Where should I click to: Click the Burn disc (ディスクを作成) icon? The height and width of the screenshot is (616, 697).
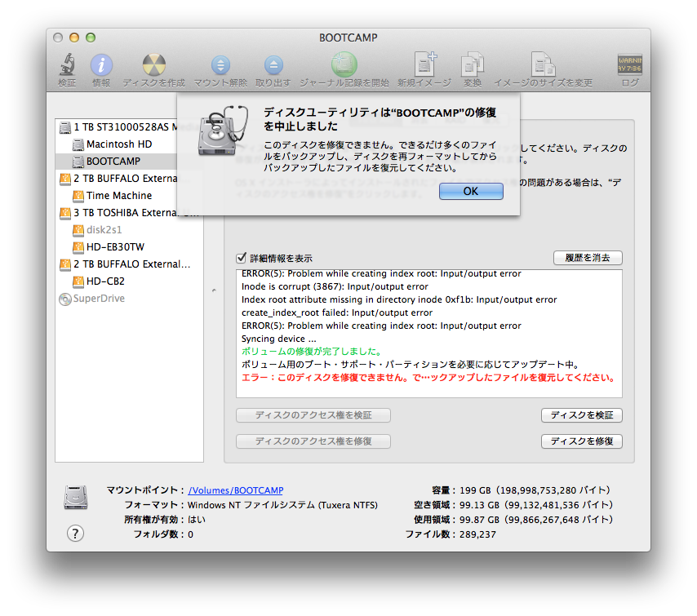[153, 65]
